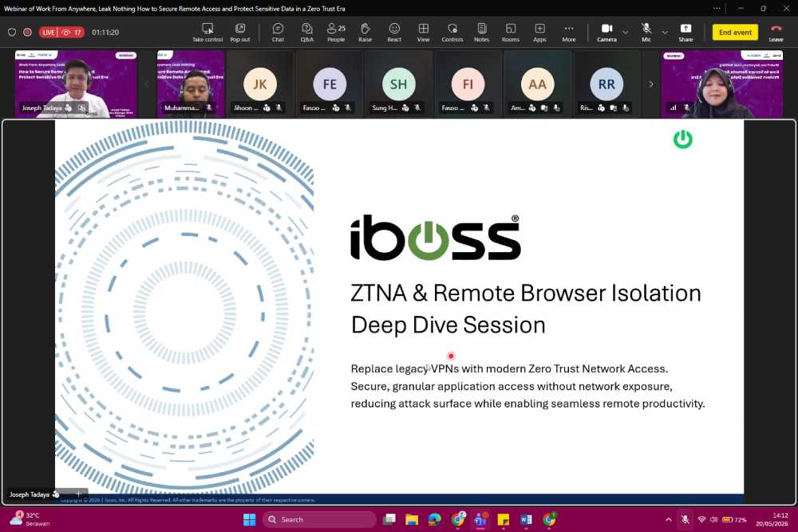
Task: Open the Take control option
Action: pyautogui.click(x=207, y=33)
